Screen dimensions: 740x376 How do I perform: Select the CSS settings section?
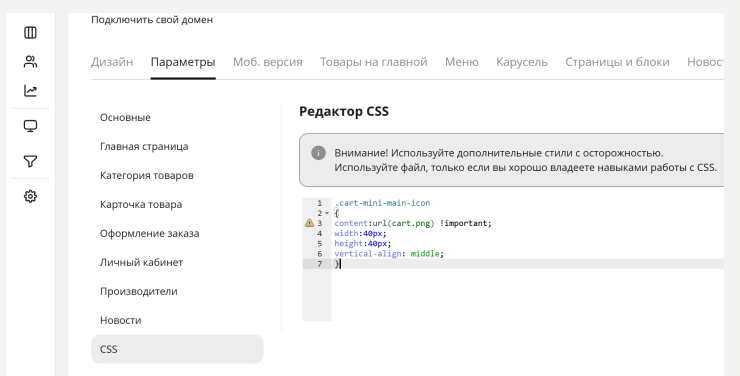177,349
